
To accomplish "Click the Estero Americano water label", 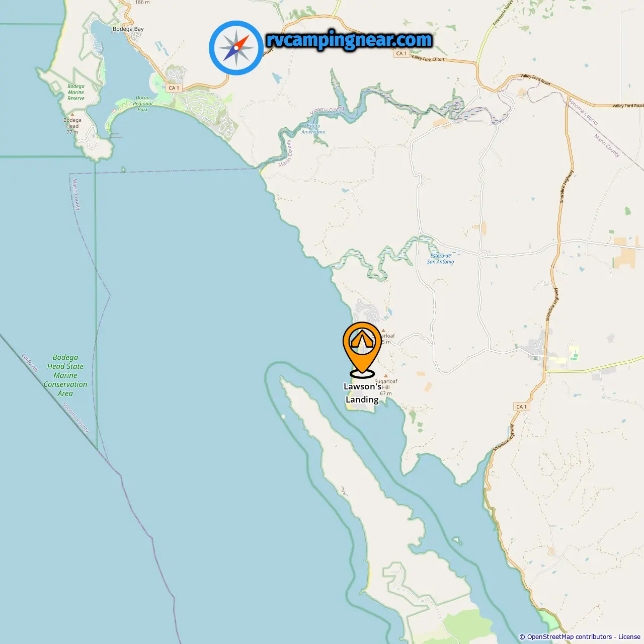I will [x=313, y=129].
